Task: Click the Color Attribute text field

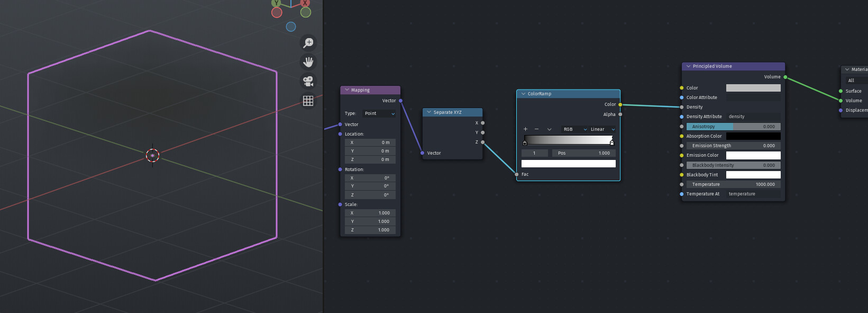Action: [x=753, y=97]
